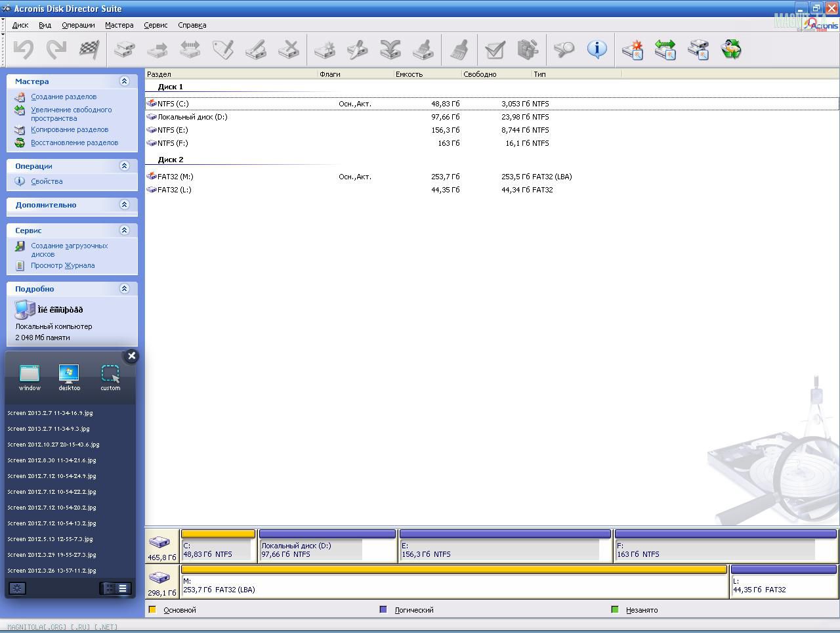Viewport: 840px width, 633px height.
Task: Click the double-arrow resize partition icon
Action: (x=190, y=49)
